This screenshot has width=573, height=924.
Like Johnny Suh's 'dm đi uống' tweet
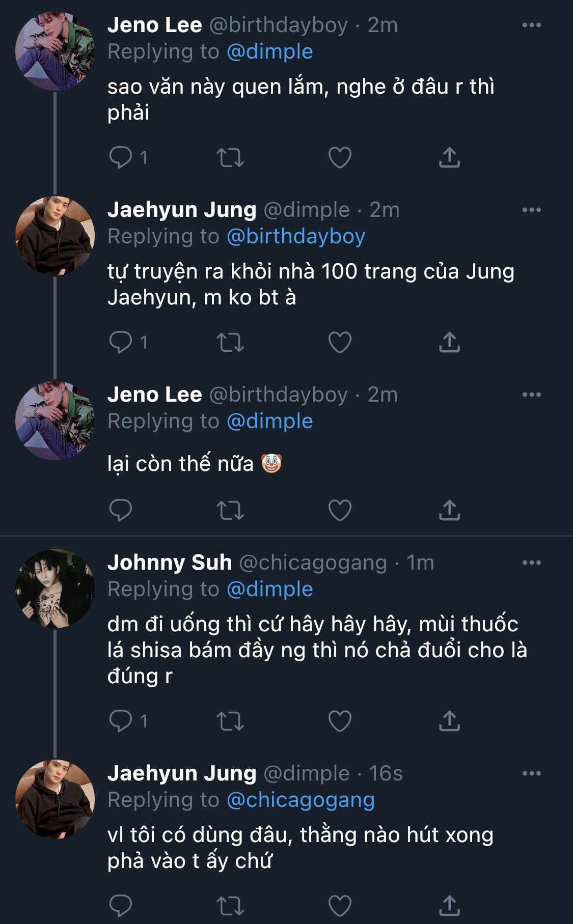click(x=340, y=721)
